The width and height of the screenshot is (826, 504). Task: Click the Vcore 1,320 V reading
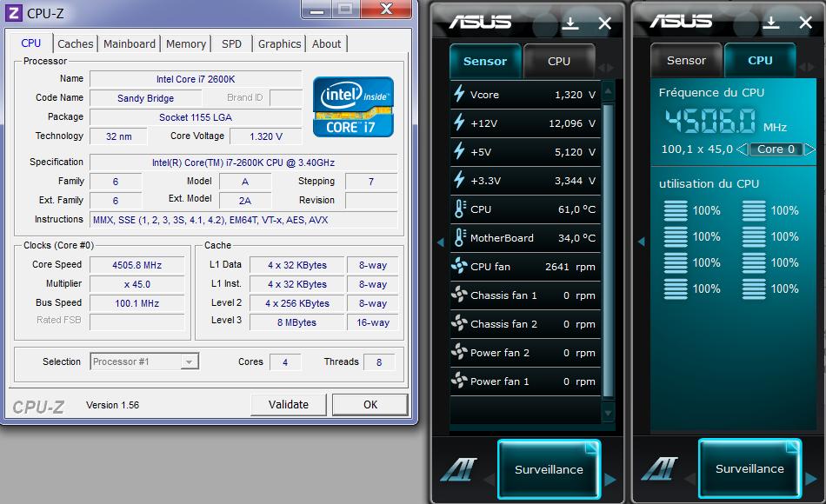575,95
